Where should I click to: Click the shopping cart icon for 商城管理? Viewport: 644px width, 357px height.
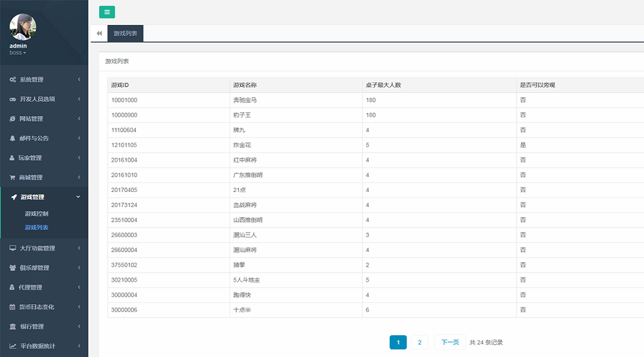tap(13, 177)
